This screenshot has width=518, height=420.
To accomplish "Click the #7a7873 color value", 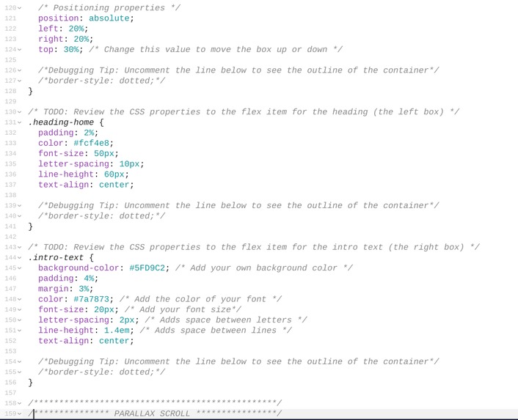I will coord(92,299).
